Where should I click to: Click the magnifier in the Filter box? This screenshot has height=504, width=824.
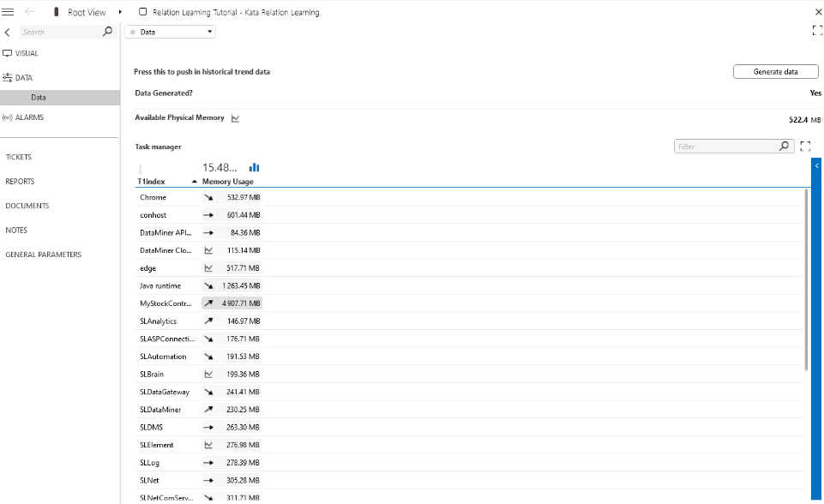783,146
